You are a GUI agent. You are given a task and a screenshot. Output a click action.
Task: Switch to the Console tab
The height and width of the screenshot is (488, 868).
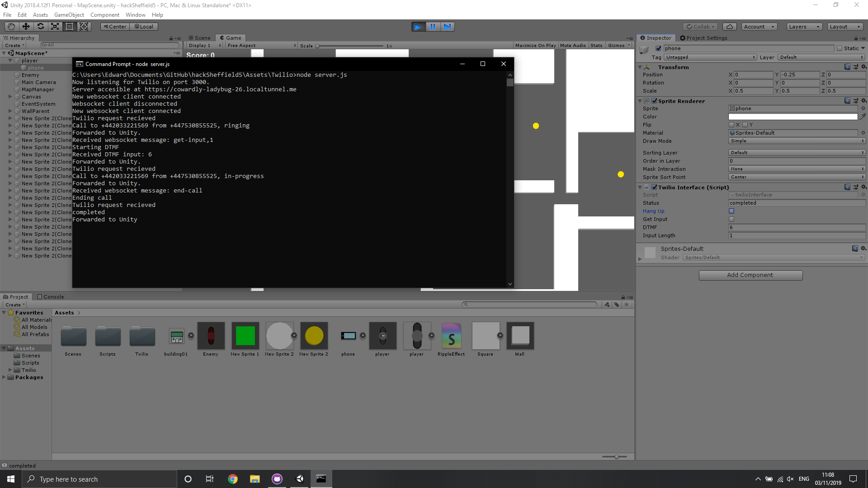(x=51, y=297)
